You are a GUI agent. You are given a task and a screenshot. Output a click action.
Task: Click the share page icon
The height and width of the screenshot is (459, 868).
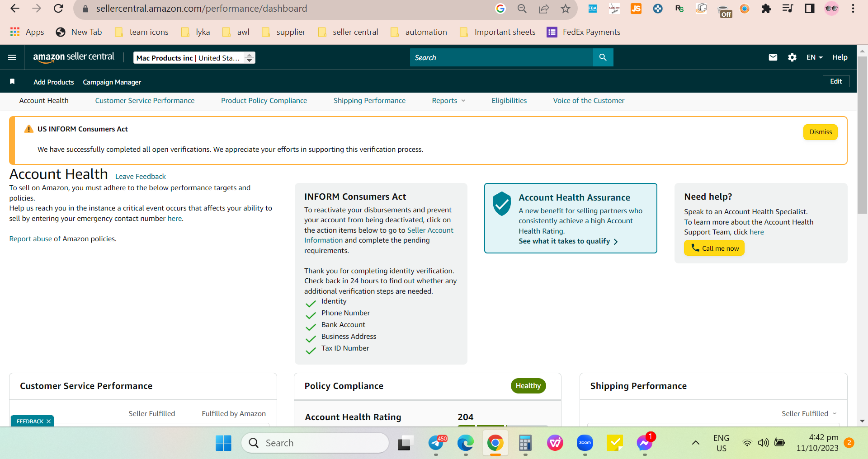coord(544,9)
